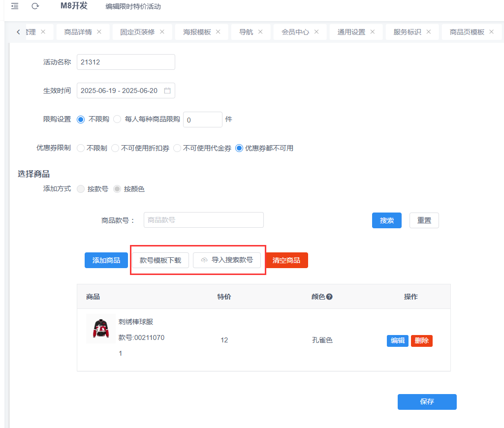
Task: Switch to the 固定页装修 tab
Action: 137,32
